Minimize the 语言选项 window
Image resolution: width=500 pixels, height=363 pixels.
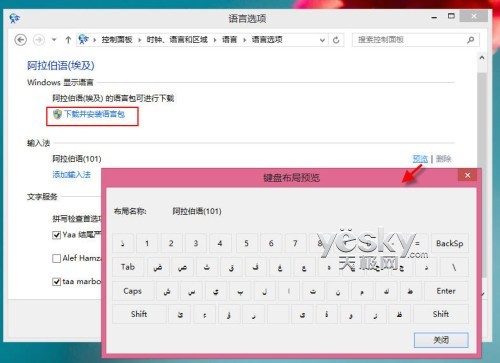coord(434,17)
